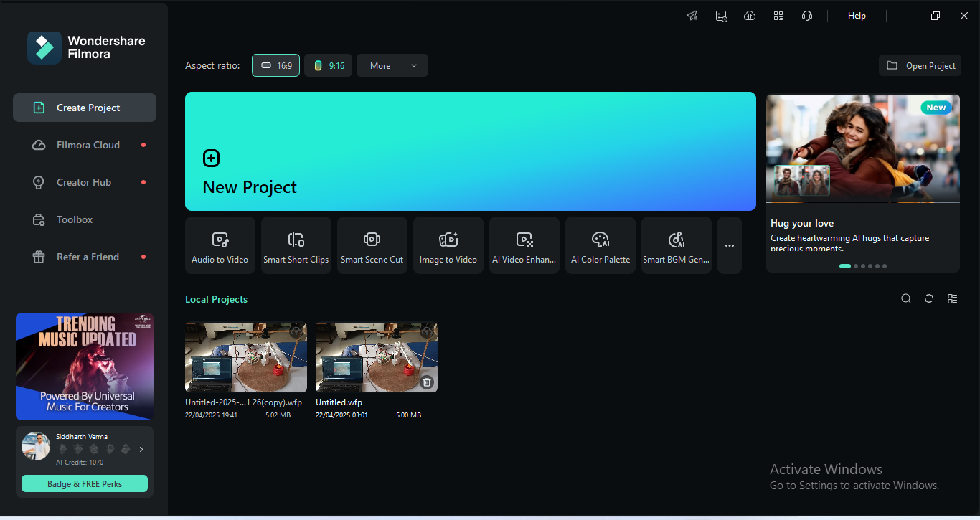
Task: Open the Image to Video tool
Action: 448,245
